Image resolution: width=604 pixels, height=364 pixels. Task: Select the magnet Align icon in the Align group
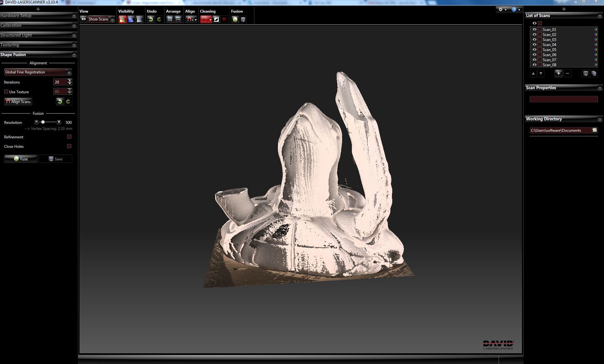coord(189,19)
